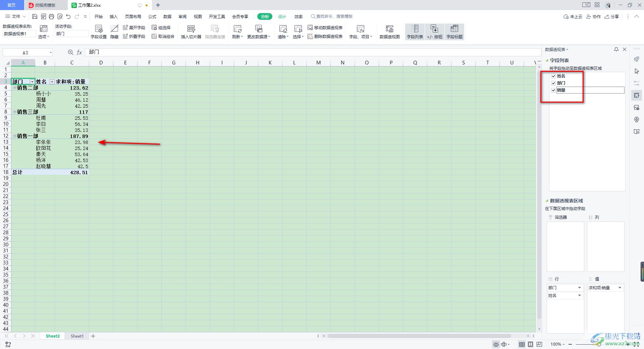Toggle the Field List (字段列表) button
The height and width of the screenshot is (349, 644).
coord(415,32)
